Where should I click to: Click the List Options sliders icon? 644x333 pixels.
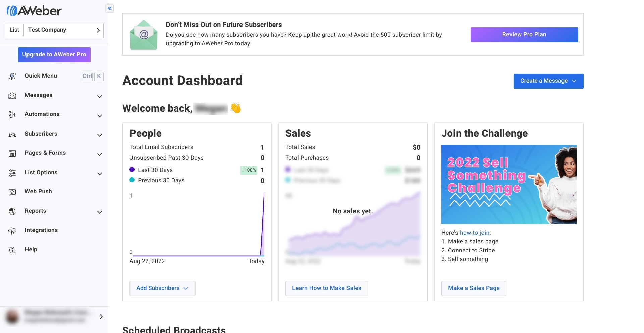pos(12,173)
